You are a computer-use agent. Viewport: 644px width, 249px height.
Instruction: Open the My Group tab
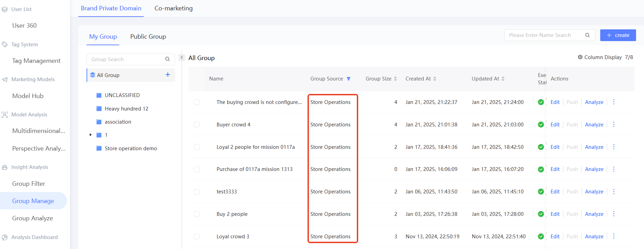click(103, 37)
